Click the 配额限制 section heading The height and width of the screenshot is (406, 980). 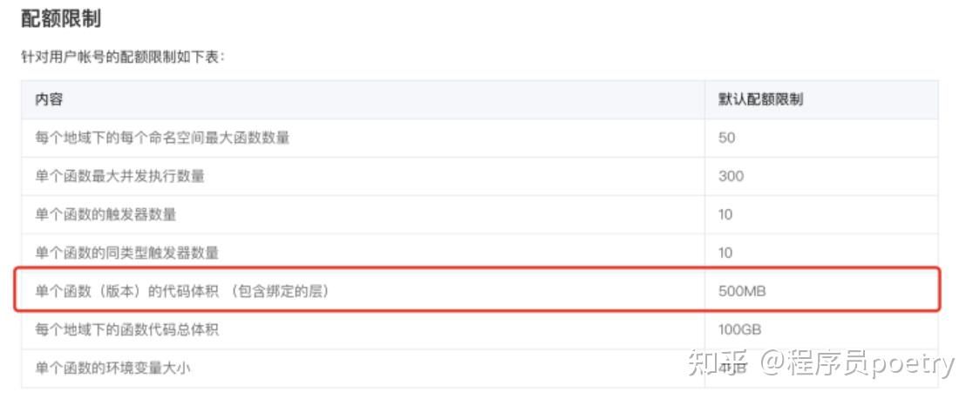point(60,20)
